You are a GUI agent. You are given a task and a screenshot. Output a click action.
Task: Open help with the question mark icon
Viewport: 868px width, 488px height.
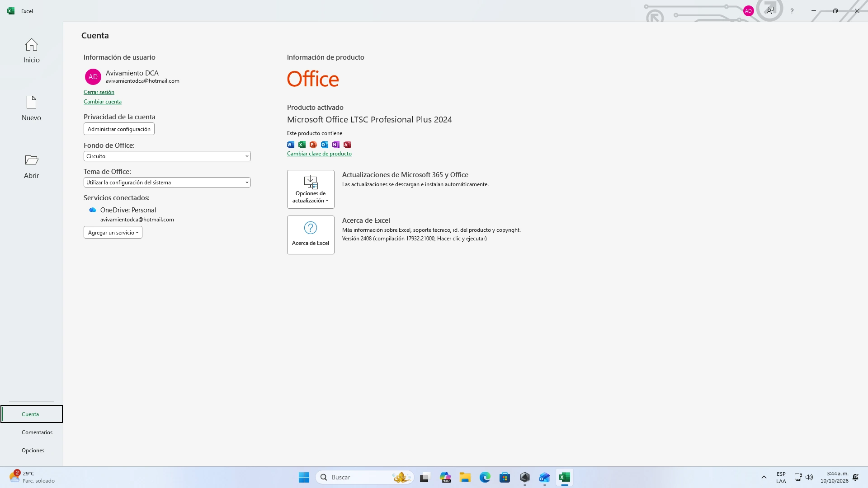[x=792, y=11]
